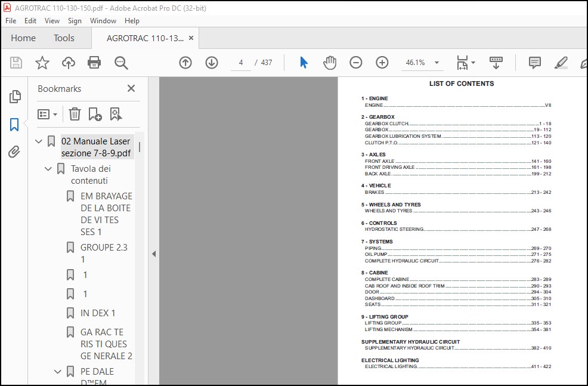Image resolution: width=588 pixels, height=386 pixels.
Task: Switch to the Home tab
Action: pos(23,38)
